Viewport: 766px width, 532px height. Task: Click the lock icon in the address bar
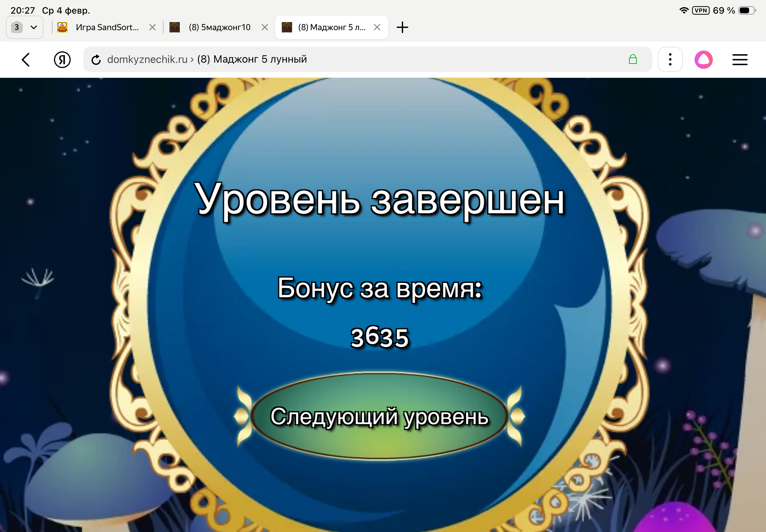(x=633, y=59)
